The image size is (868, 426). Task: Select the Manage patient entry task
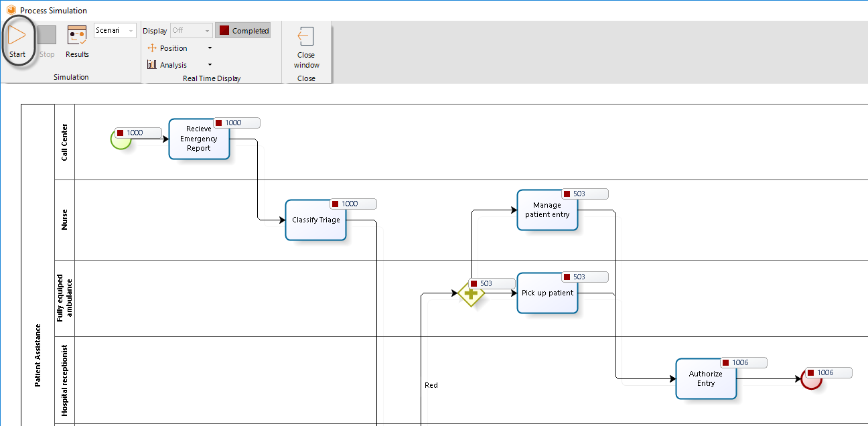click(547, 210)
